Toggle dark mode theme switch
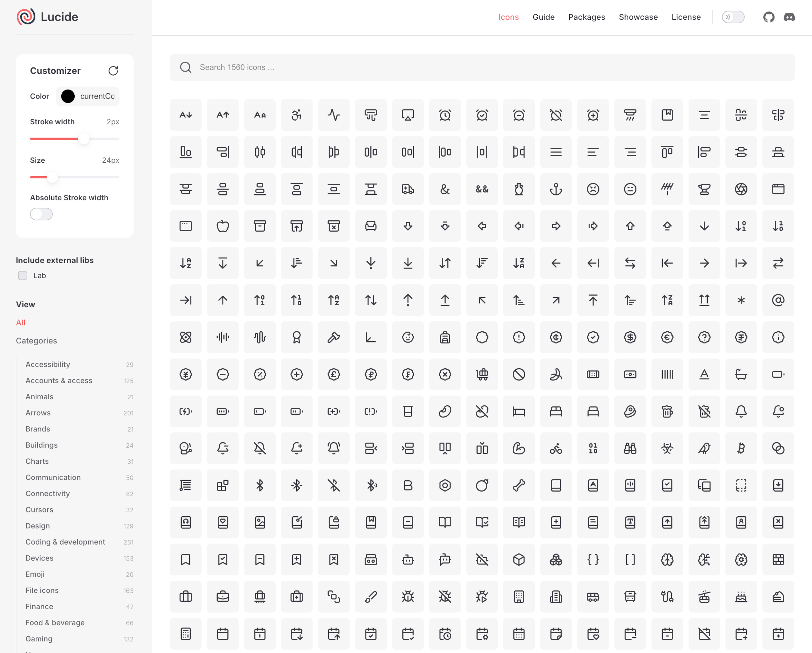812x653 pixels. 732,17
